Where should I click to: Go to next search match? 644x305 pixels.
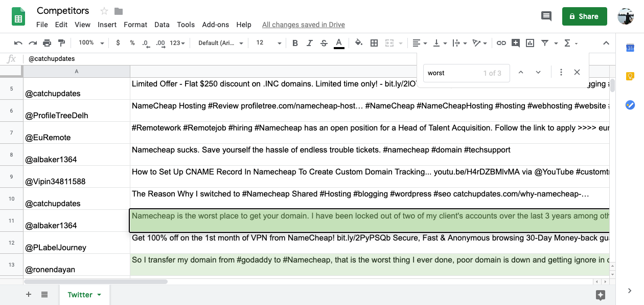click(x=538, y=72)
